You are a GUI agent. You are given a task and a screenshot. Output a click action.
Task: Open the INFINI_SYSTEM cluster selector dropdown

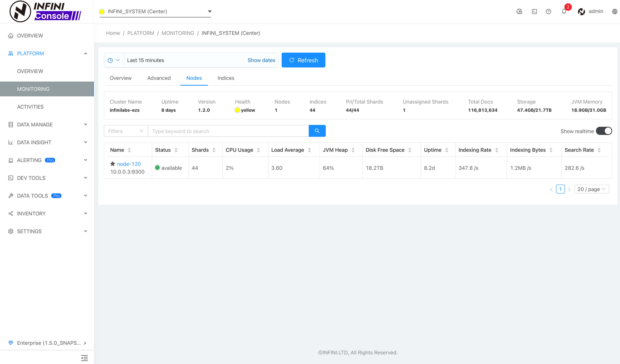(155, 11)
